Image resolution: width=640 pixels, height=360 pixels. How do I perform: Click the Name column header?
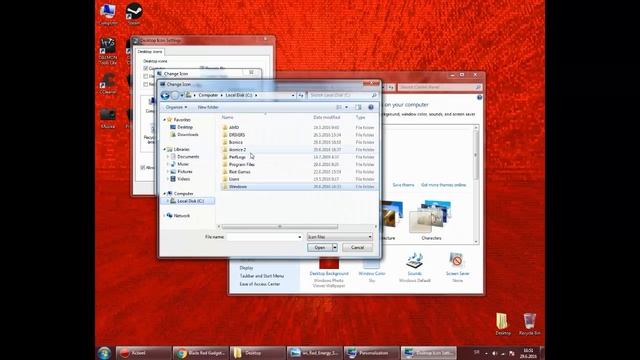coord(228,118)
